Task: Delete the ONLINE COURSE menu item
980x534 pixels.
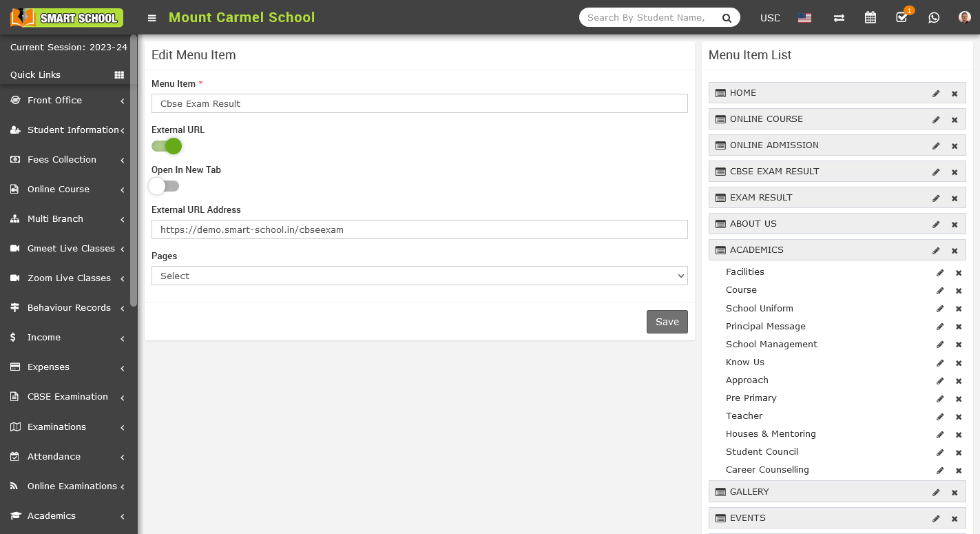Action: point(955,119)
